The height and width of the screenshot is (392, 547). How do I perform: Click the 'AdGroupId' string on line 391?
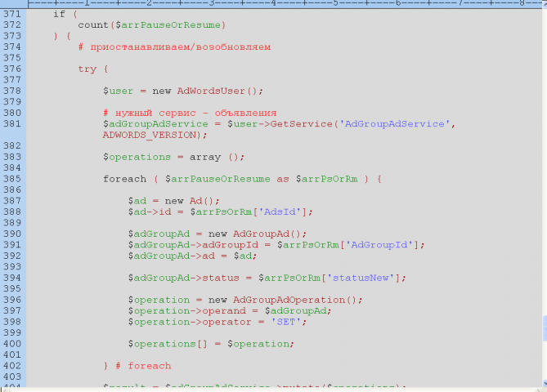[x=379, y=245]
